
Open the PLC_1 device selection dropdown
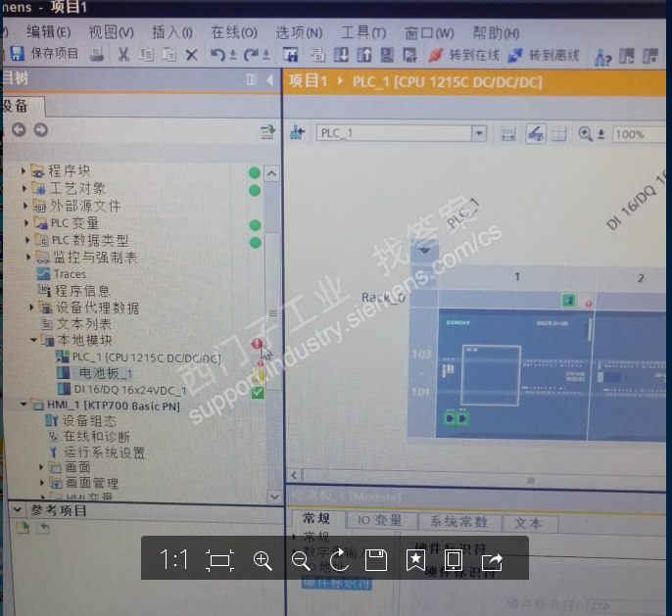479,133
